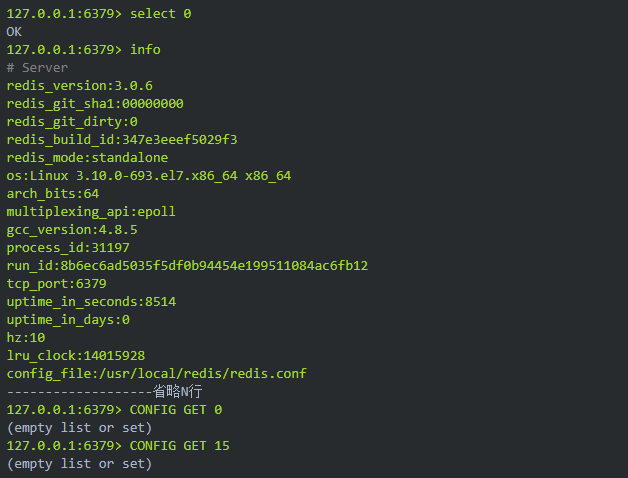Click the 'select 0' command line
The height and width of the screenshot is (478, 628).
98,14
